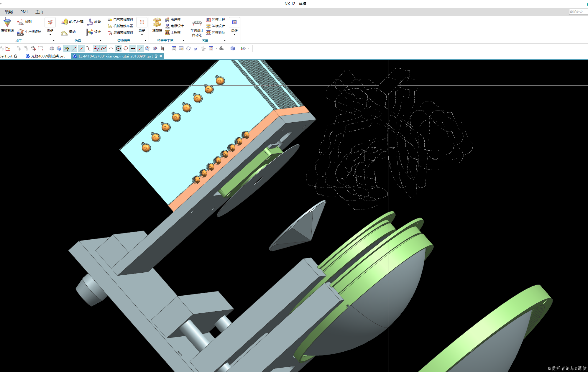Viewport: 588px width, 372px height.
Task: Toggle snap to Point on Curve
Action: (140, 48)
